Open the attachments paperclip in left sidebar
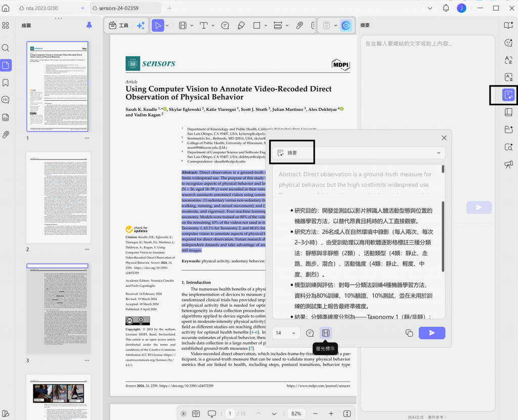The height and width of the screenshot is (420, 518). pyautogui.click(x=6, y=135)
